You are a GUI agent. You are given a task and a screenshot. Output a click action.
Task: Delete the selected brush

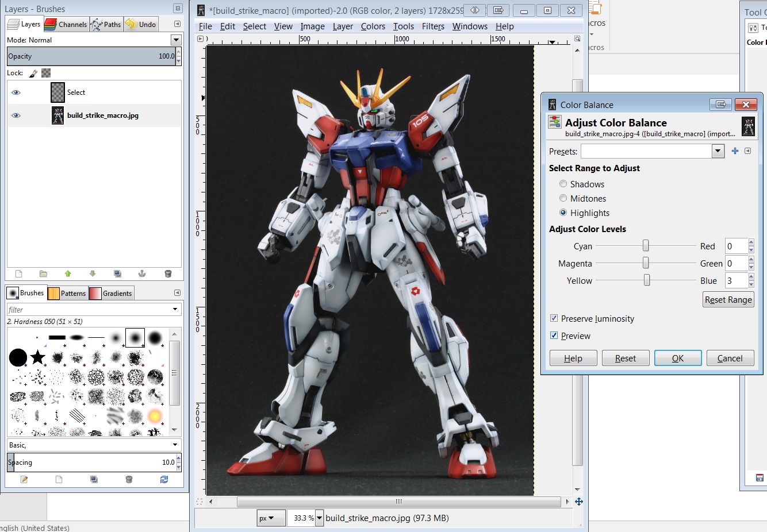coord(129,479)
